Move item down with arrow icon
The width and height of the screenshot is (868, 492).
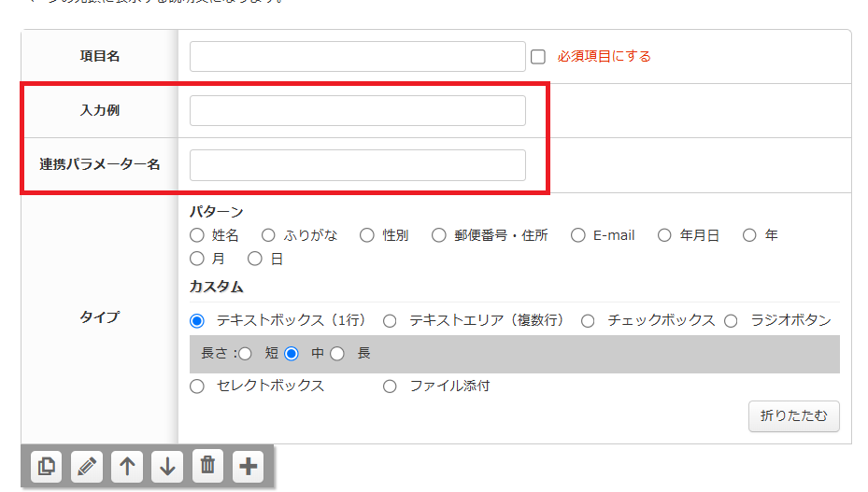(x=167, y=466)
